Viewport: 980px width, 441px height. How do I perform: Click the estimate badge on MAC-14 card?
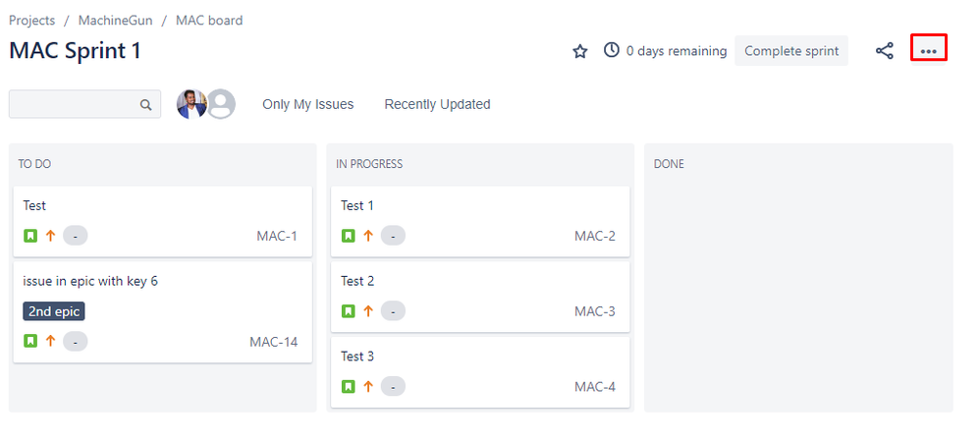[x=76, y=342]
